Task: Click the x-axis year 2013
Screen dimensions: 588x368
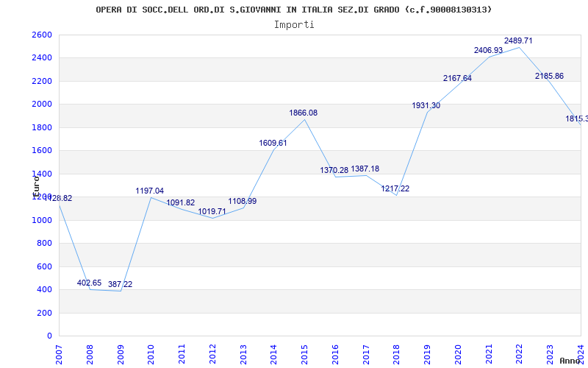Action: pos(243,354)
